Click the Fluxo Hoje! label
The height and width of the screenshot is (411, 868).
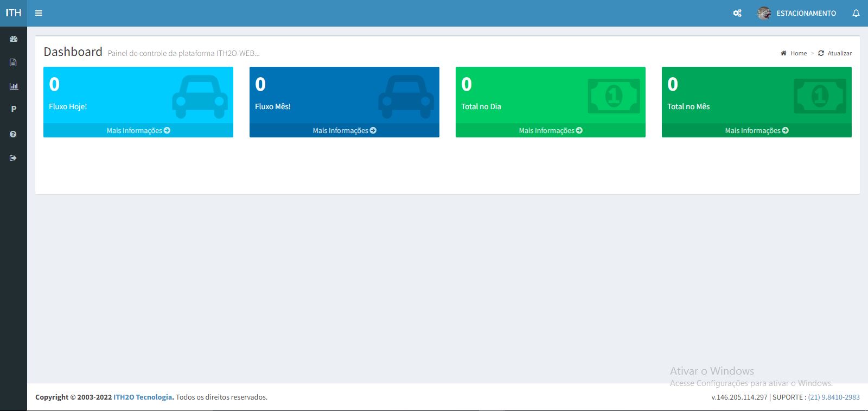point(68,106)
